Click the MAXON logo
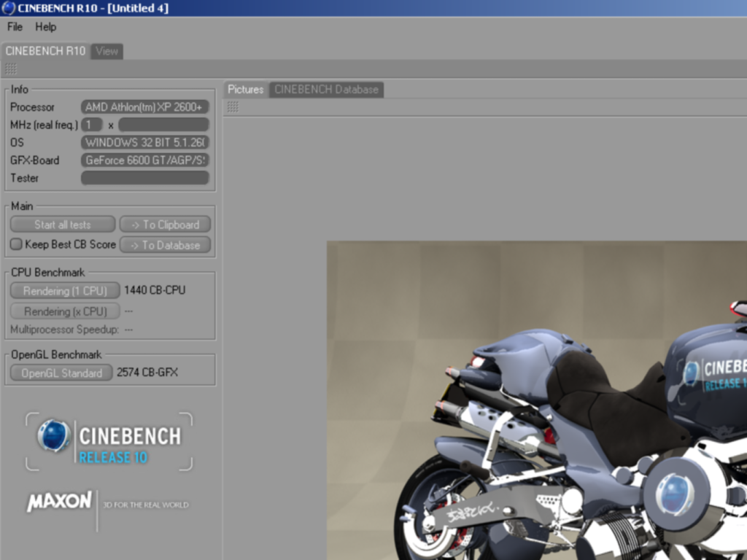The width and height of the screenshot is (747, 560). 60,502
